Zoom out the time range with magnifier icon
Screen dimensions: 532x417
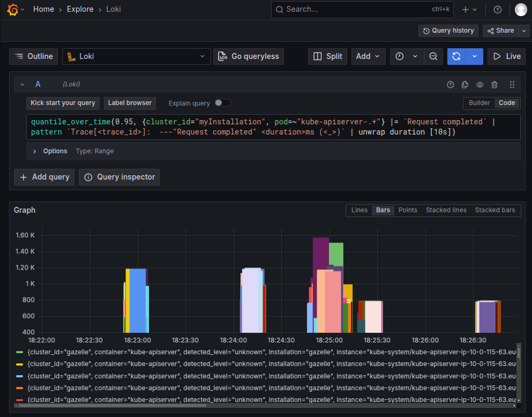point(433,56)
